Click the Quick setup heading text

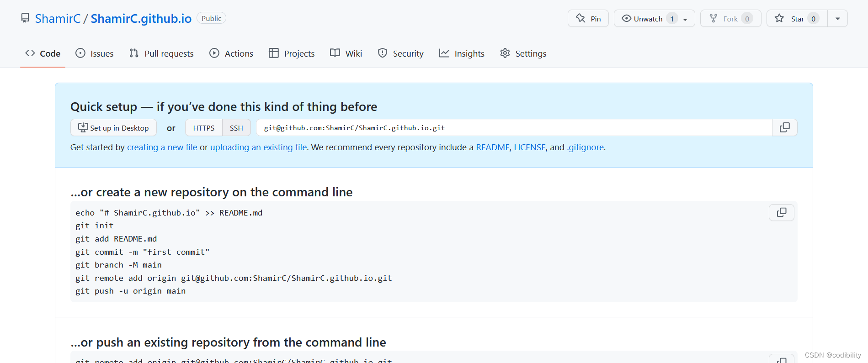click(224, 106)
